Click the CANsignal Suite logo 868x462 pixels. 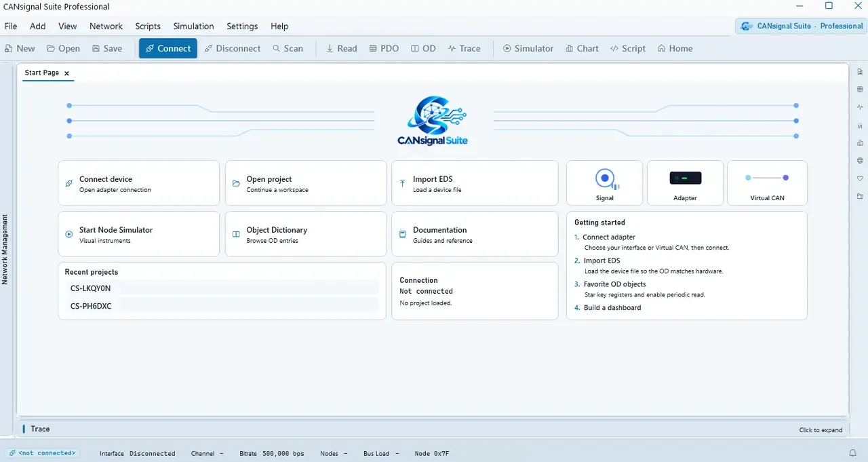433,121
